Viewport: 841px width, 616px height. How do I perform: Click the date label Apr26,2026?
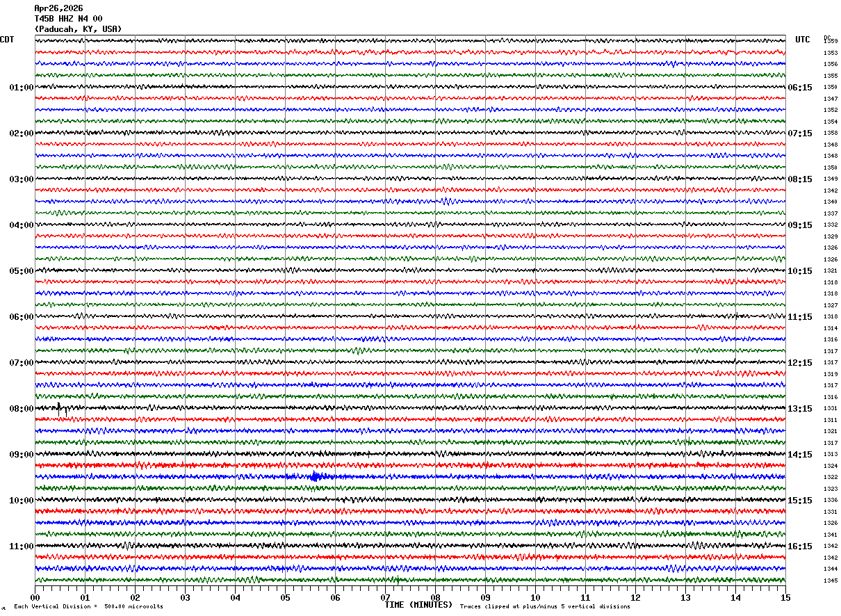tap(58, 8)
